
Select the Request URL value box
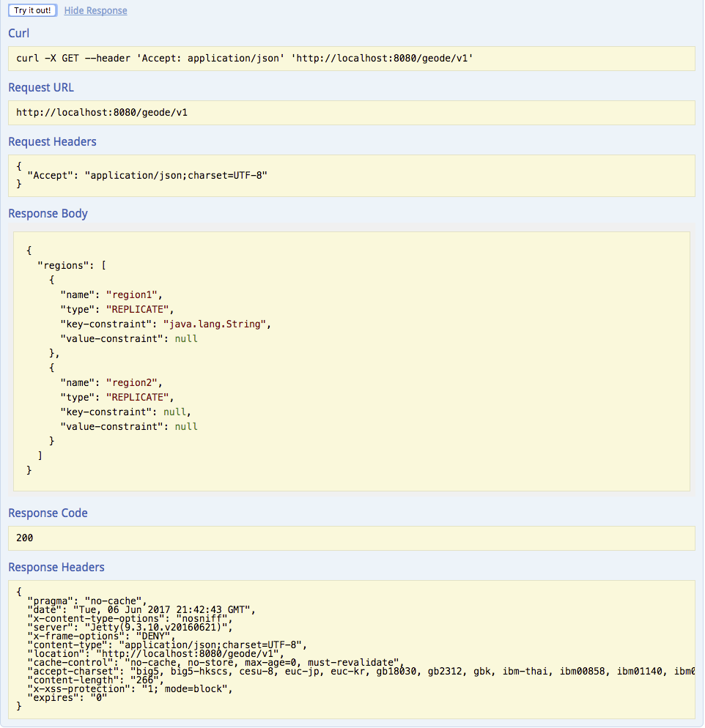(x=351, y=113)
